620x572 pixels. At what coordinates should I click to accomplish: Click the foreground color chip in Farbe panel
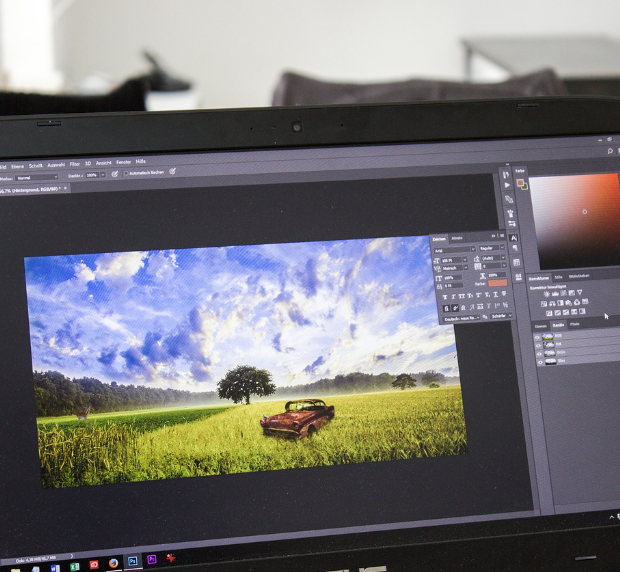tap(521, 182)
